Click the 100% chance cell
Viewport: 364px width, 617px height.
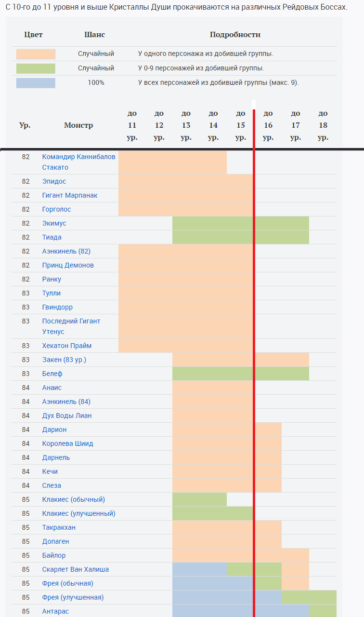coord(96,83)
